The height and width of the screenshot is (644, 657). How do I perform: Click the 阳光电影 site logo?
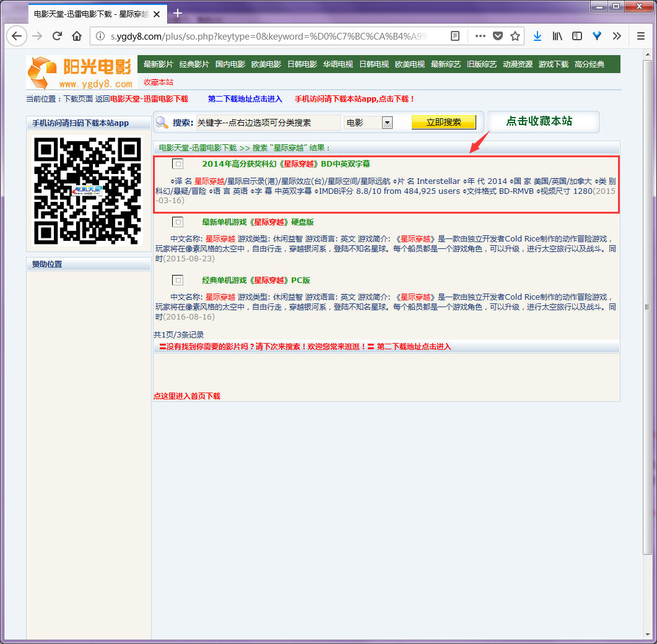click(81, 72)
